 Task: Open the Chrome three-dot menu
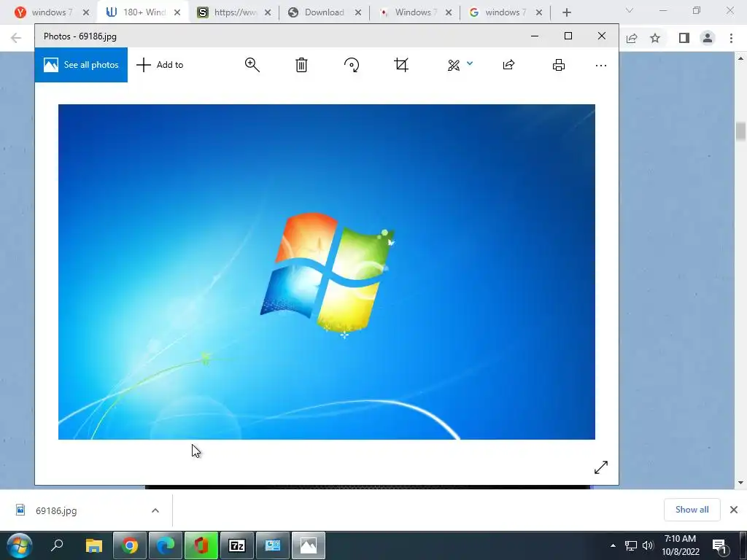coord(731,38)
